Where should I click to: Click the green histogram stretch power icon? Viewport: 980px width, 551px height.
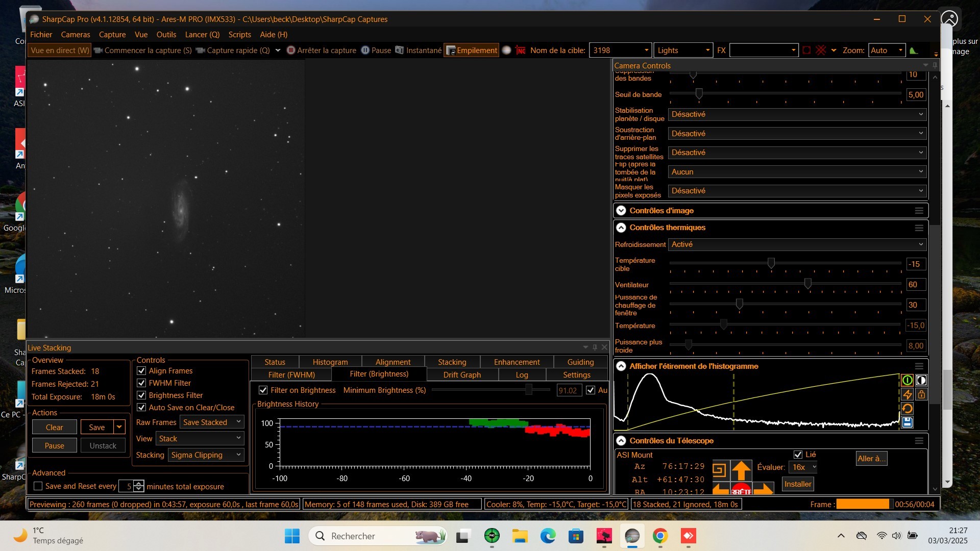click(907, 380)
